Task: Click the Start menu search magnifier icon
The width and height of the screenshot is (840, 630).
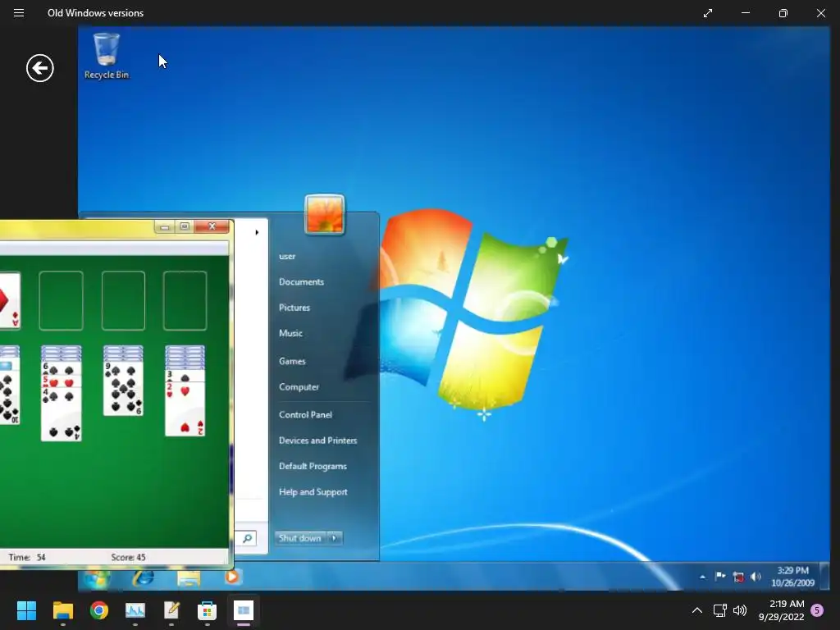Action: (248, 538)
